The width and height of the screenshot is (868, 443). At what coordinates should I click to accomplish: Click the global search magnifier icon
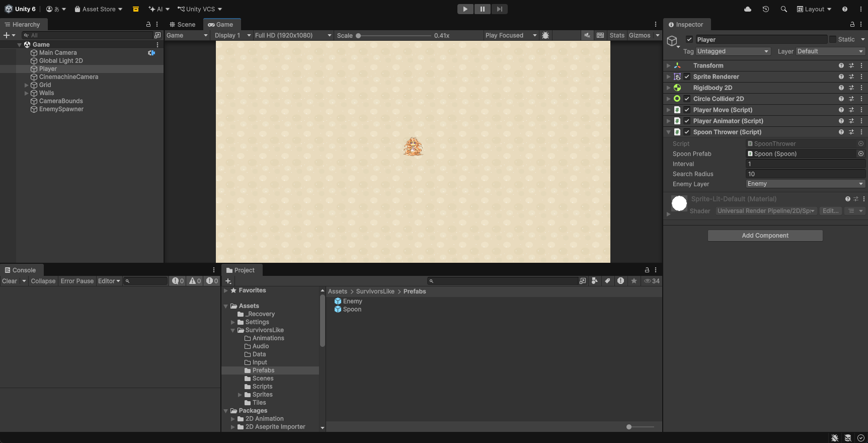[x=783, y=9]
